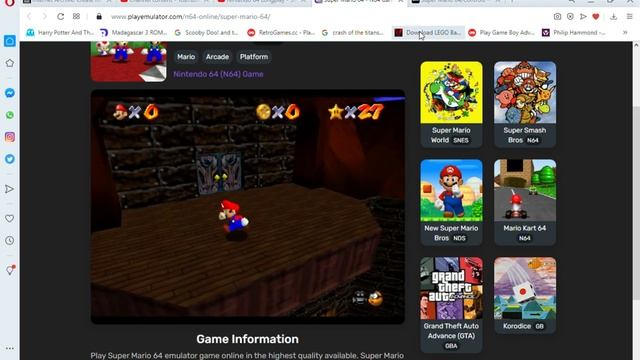
Task: Click the Super Mario 64 cover thumbnail
Action: pyautogui.click(x=129, y=61)
